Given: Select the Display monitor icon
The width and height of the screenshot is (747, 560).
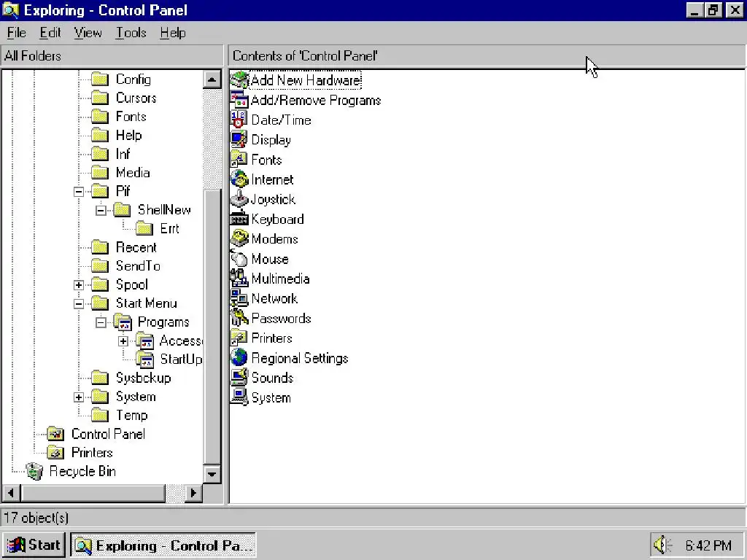Looking at the screenshot, I should 239,139.
